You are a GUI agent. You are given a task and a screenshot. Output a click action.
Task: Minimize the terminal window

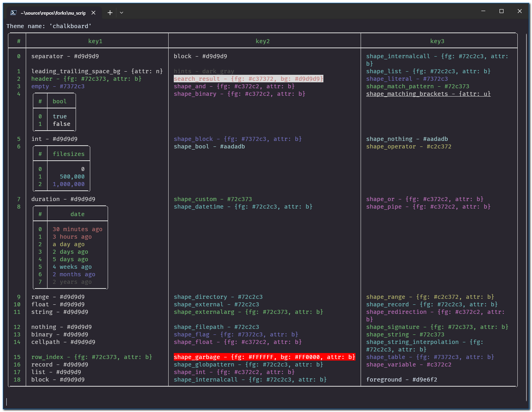coord(483,11)
